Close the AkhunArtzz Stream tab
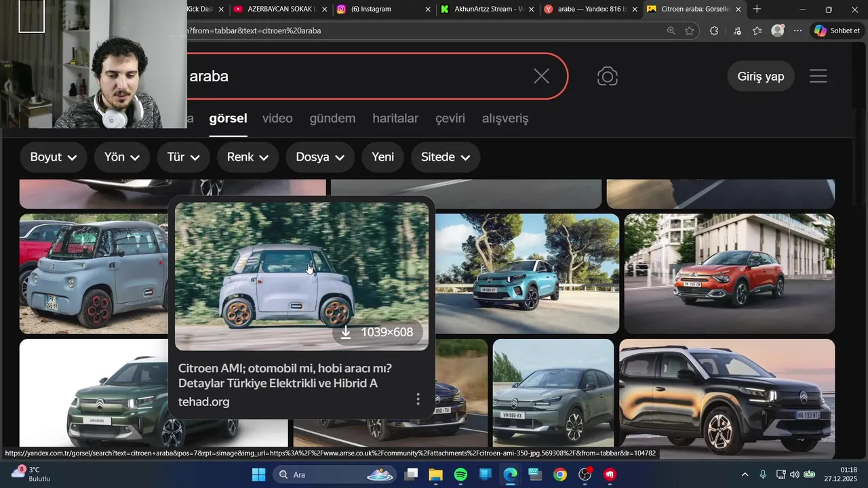This screenshot has width=868, height=488. pos(531,9)
